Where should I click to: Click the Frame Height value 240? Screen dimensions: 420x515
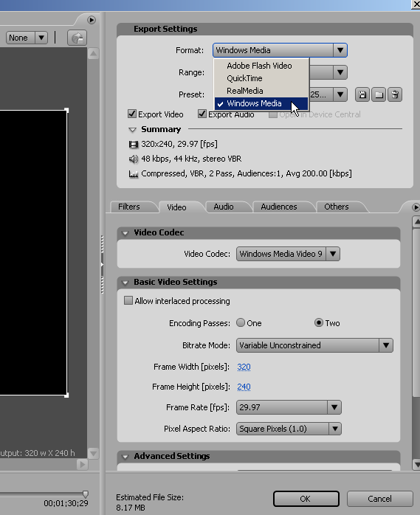point(244,387)
